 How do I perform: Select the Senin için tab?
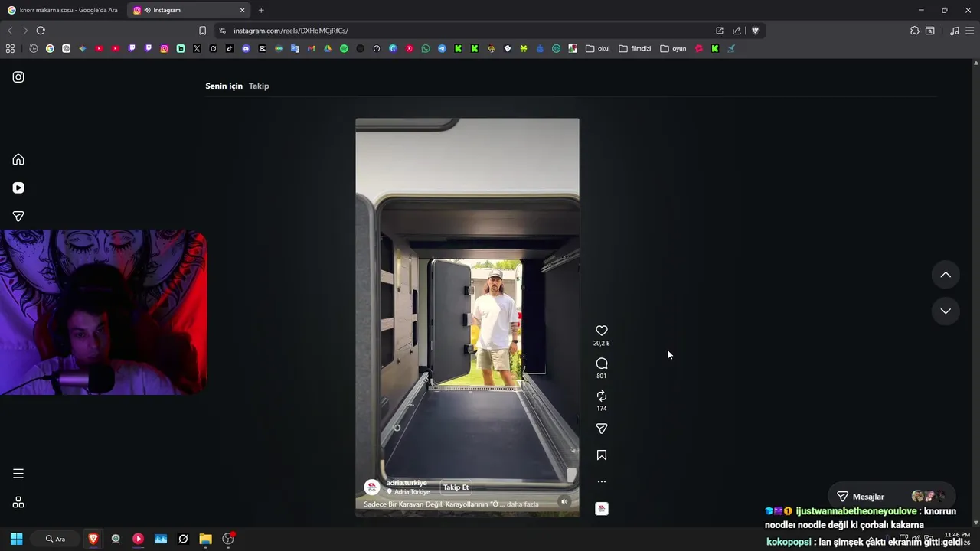pyautogui.click(x=224, y=86)
